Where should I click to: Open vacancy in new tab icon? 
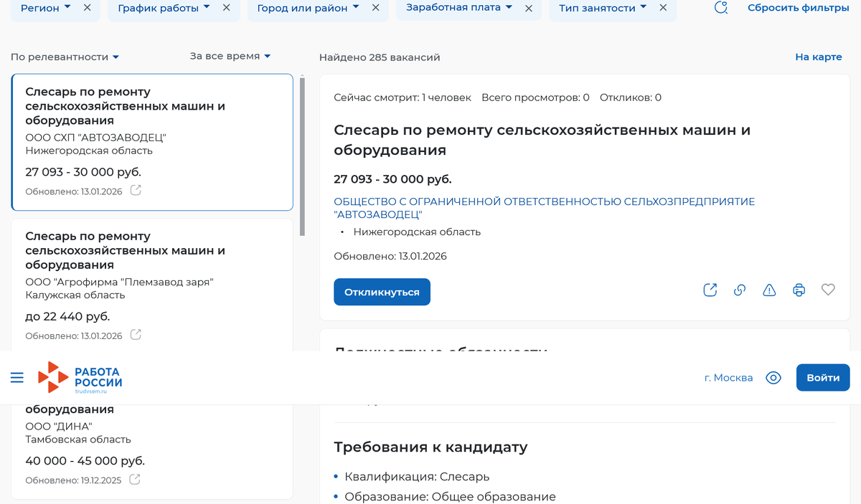click(710, 290)
